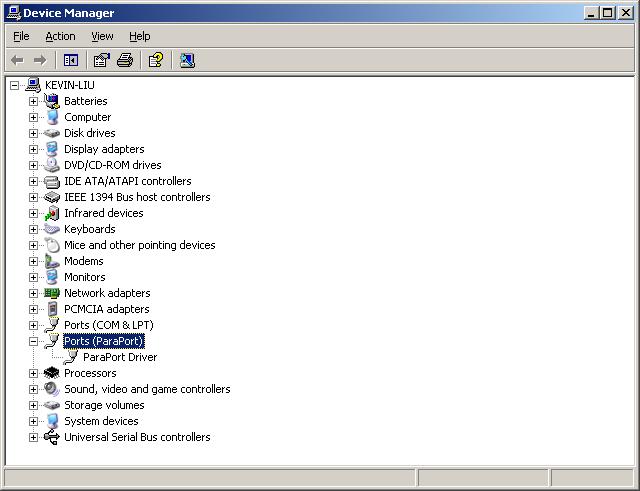The image size is (640, 491).
Task: Select Display adapters label
Action: [104, 149]
